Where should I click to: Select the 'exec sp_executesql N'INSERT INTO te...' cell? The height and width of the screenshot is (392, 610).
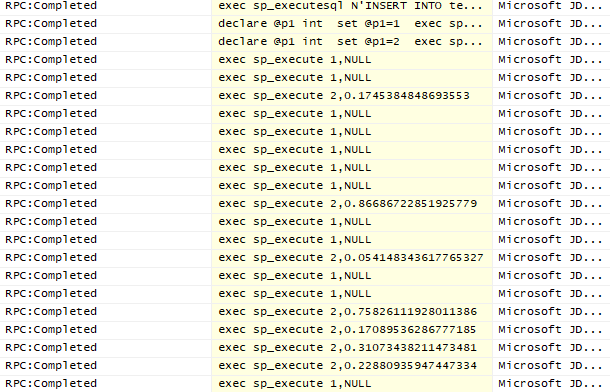click(x=352, y=6)
